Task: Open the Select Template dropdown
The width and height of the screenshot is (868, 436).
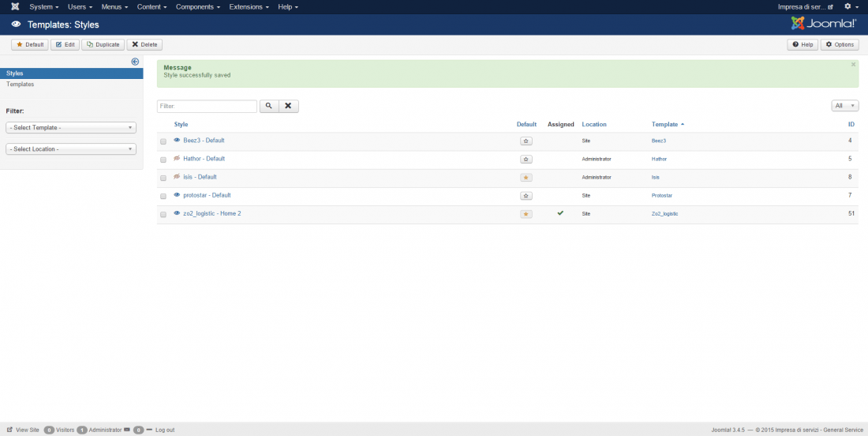Action: (71, 127)
